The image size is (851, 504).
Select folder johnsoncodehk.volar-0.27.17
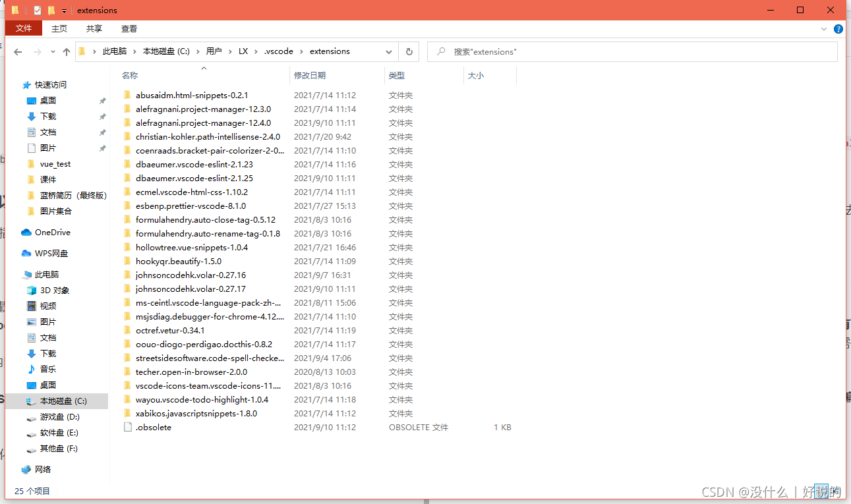191,289
